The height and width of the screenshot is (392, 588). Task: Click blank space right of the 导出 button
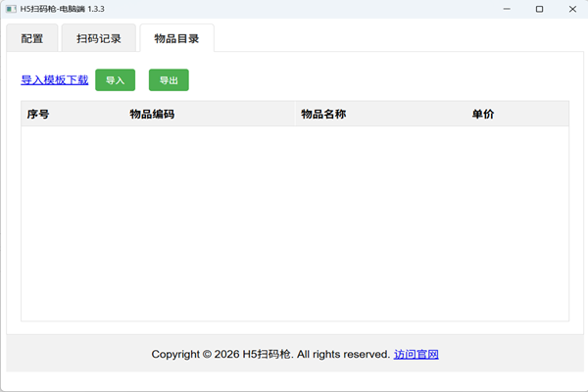(x=372, y=80)
